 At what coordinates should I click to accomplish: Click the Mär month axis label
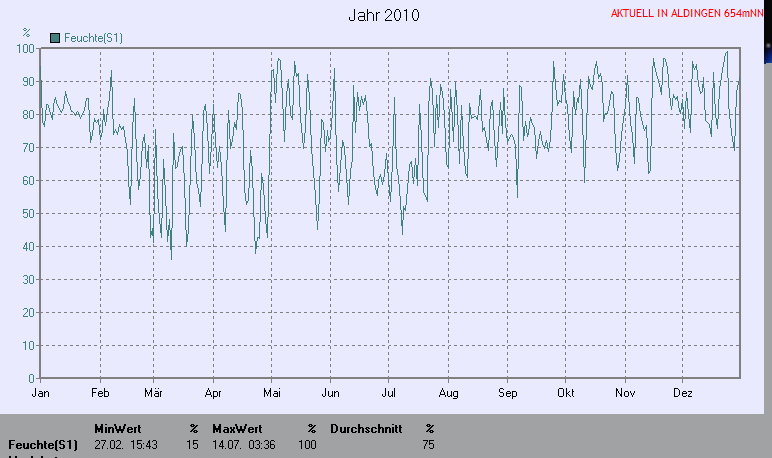tap(154, 394)
